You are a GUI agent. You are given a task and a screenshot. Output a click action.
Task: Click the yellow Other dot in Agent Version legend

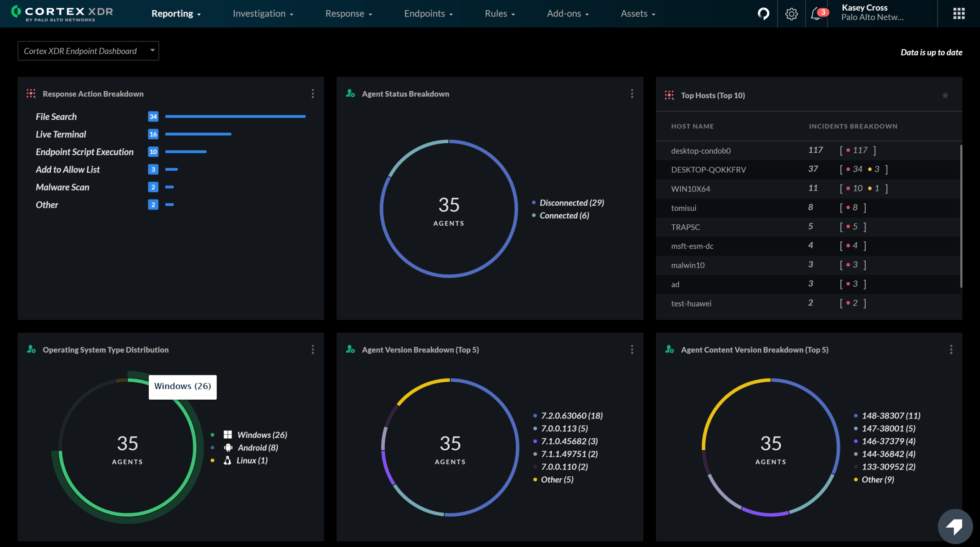point(535,479)
